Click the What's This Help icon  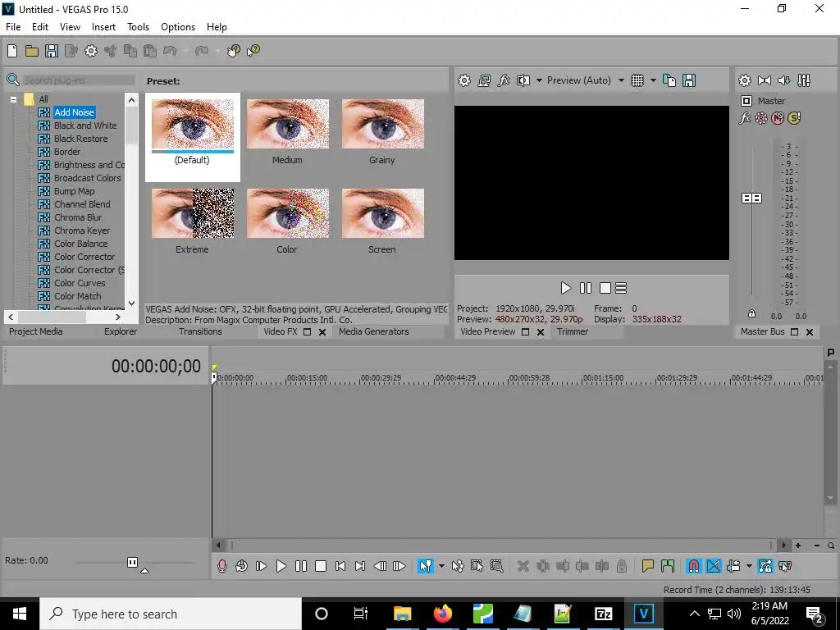253,51
